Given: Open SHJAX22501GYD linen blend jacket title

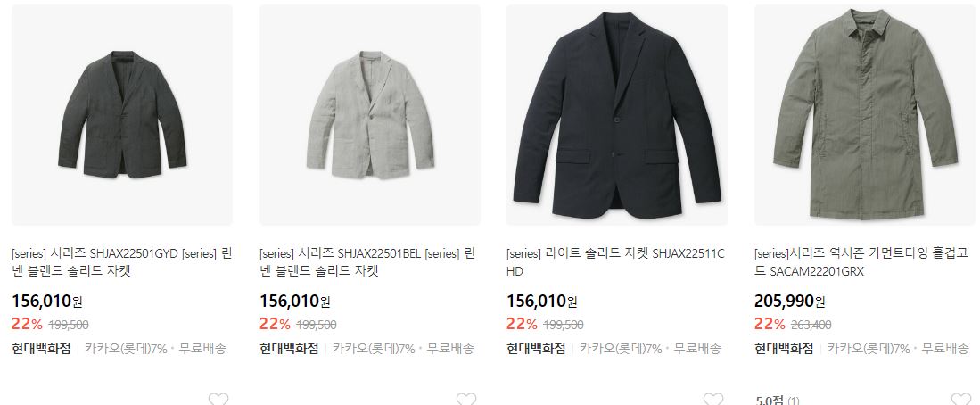Looking at the screenshot, I should (x=122, y=262).
